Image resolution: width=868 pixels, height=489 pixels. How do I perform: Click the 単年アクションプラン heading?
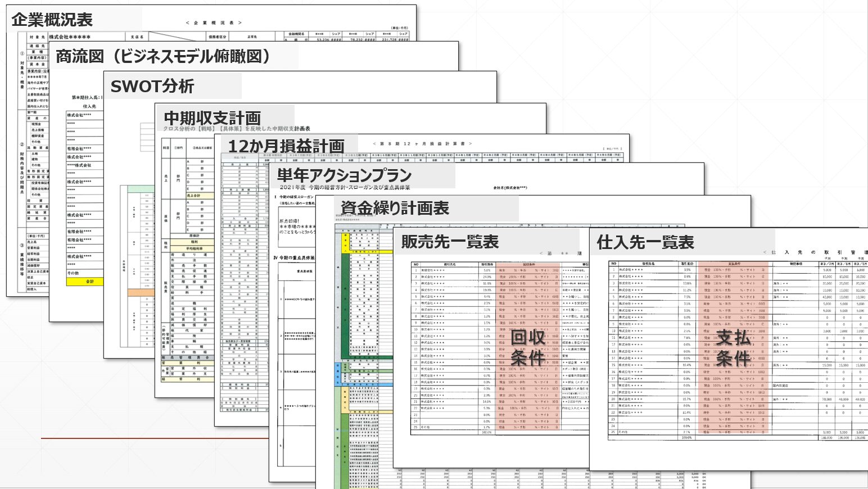point(344,175)
